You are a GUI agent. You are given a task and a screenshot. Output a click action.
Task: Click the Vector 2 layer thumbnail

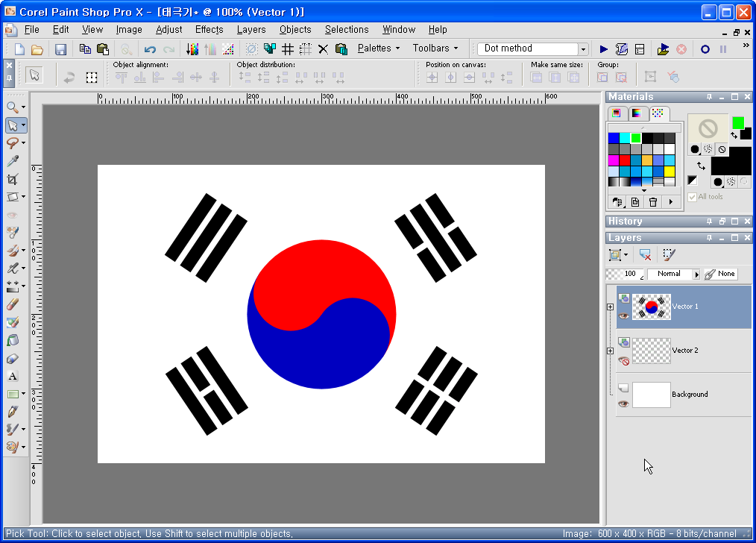(651, 351)
